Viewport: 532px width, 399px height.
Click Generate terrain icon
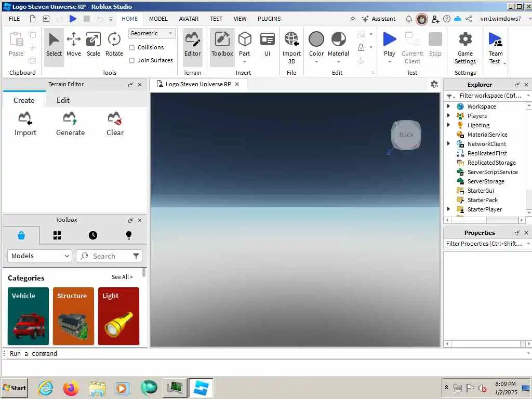70,124
